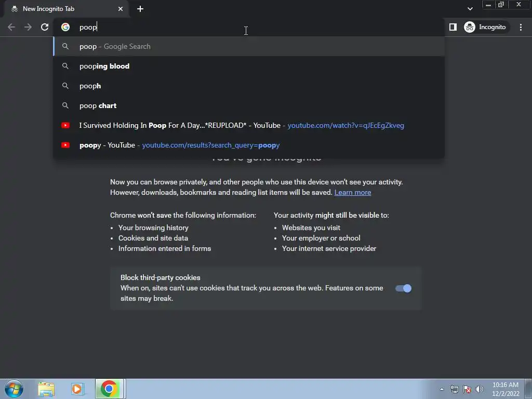Screen dimensions: 532x399
Task: Choose the 'pooping blood' suggestion
Action: pyautogui.click(x=249, y=66)
